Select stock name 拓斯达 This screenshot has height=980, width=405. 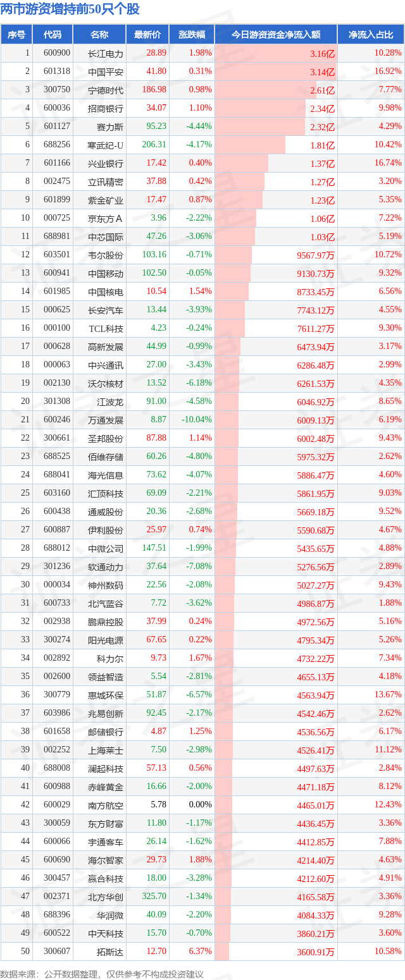[x=111, y=952]
